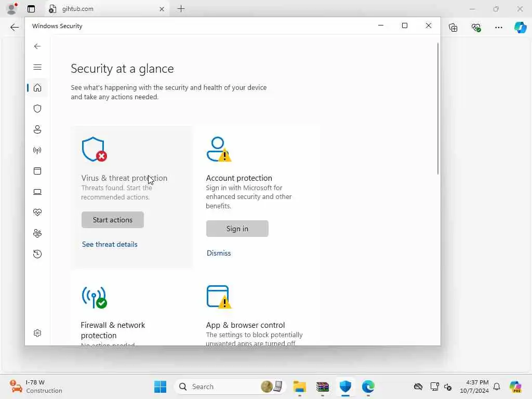Open Device performance & health heart icon
Screen dimensions: 532x399
click(x=37, y=212)
